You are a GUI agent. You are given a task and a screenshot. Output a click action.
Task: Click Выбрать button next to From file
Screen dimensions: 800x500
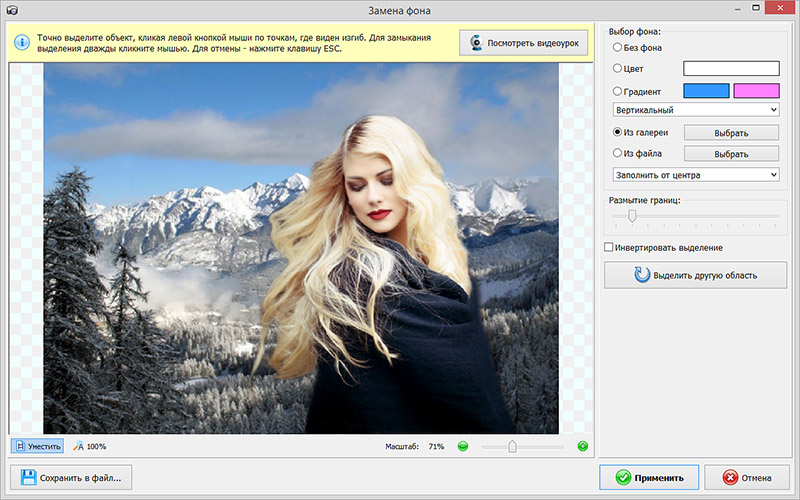click(731, 154)
